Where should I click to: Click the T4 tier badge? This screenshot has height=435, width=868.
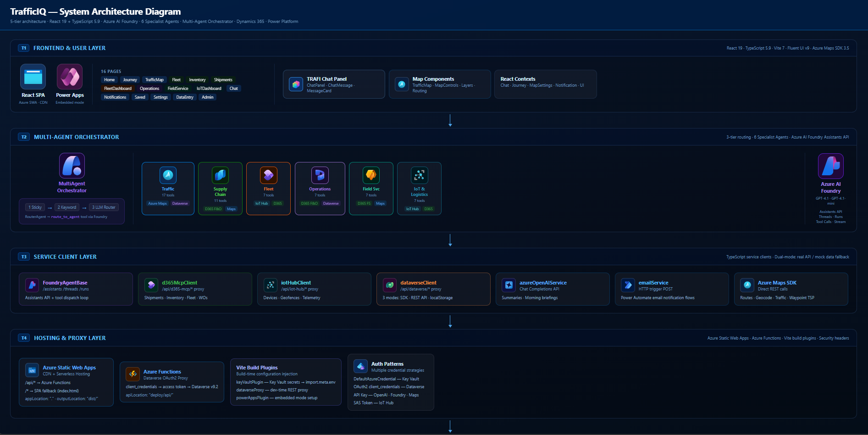[x=24, y=338]
